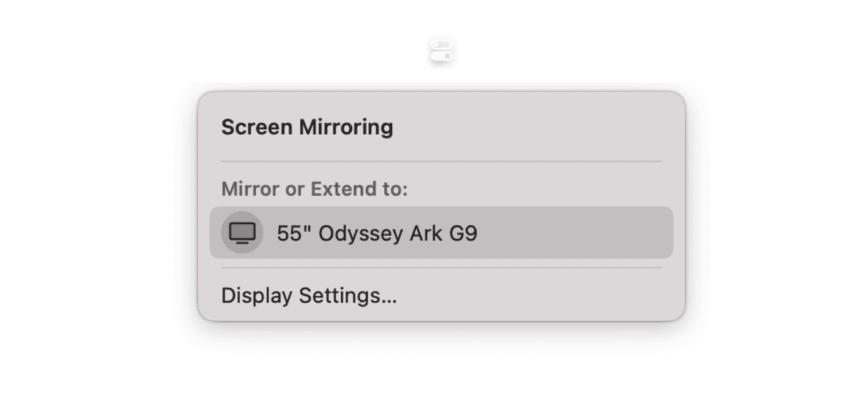Activate the Odyssey Ark monitor glyph

point(242,233)
